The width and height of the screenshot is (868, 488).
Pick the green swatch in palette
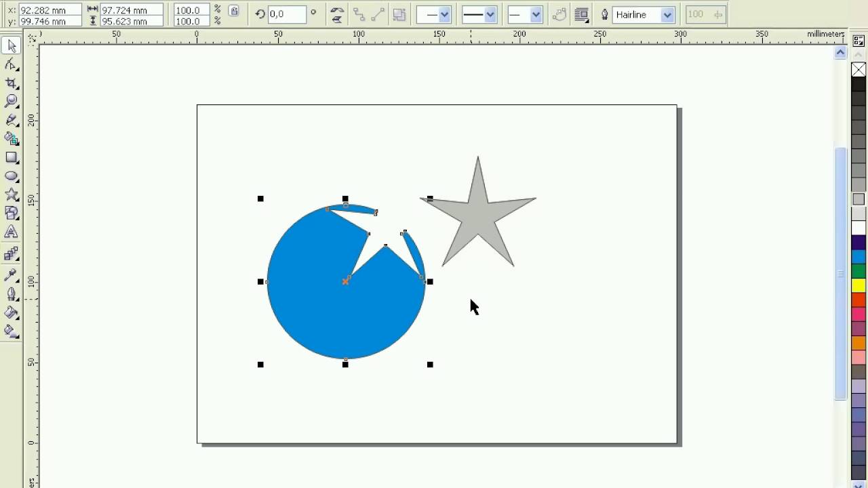point(859,271)
